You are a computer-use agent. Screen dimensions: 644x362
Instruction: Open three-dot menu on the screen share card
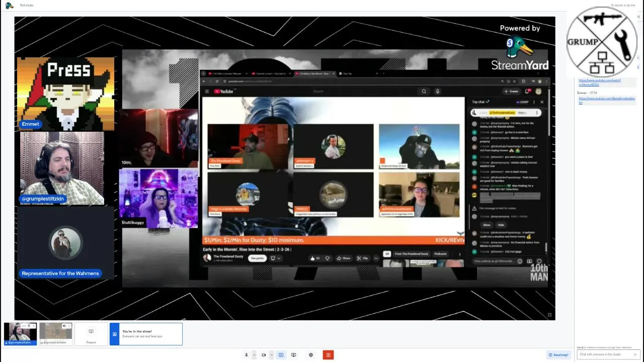[69, 326]
